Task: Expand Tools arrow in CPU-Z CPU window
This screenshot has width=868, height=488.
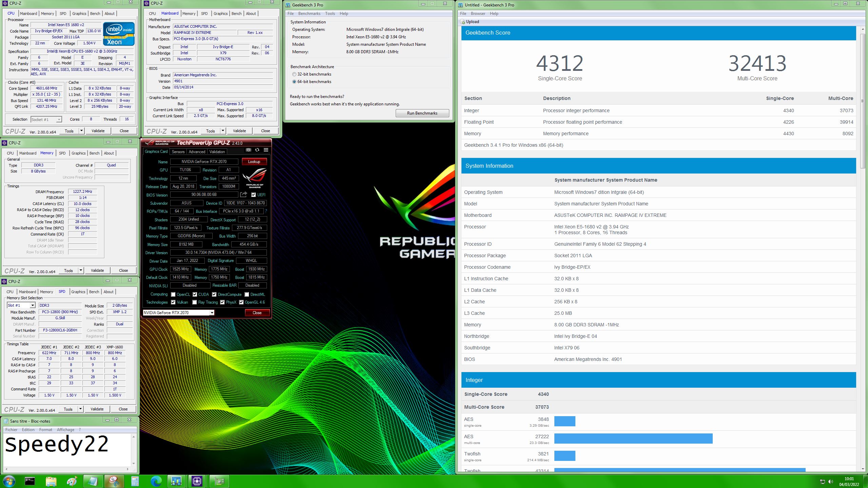Action: [81, 131]
